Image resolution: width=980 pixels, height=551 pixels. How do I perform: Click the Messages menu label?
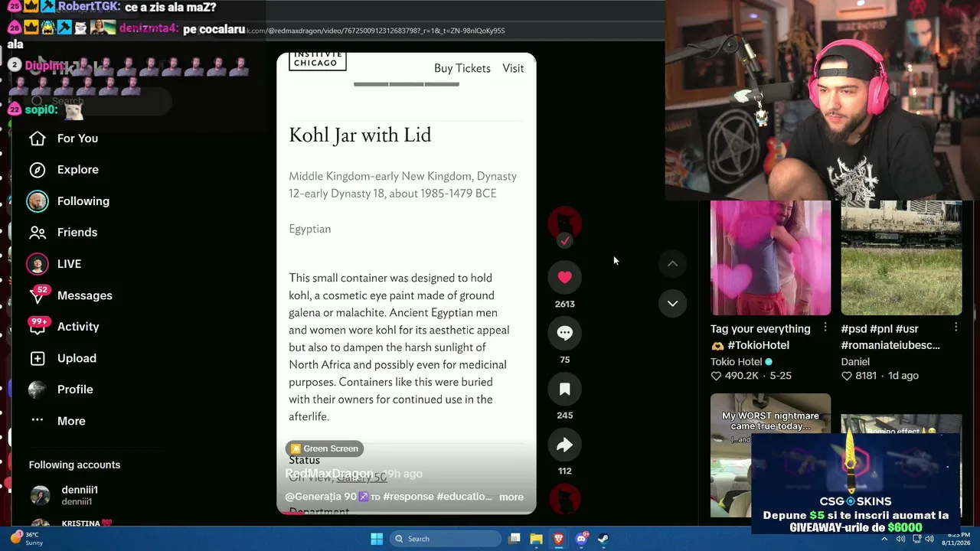coord(85,295)
